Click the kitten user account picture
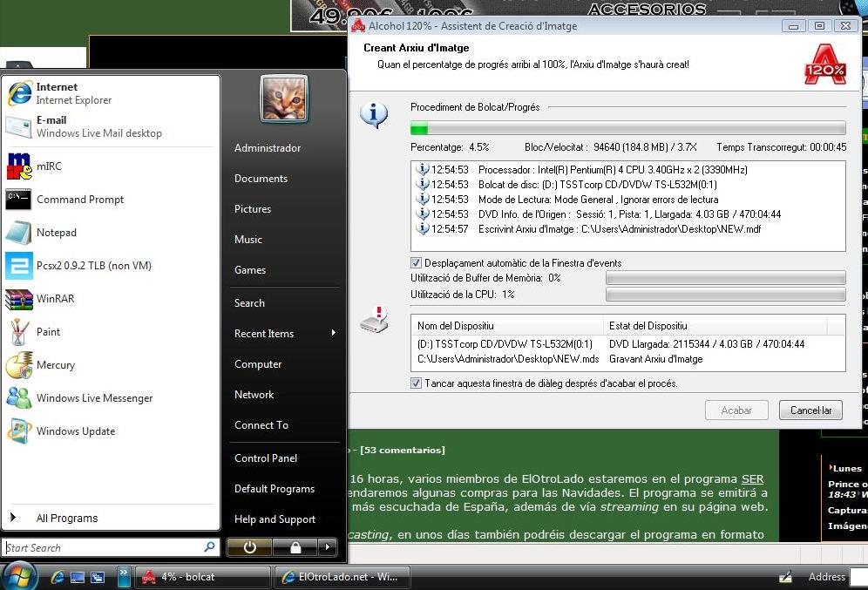868x590 pixels. click(x=284, y=99)
